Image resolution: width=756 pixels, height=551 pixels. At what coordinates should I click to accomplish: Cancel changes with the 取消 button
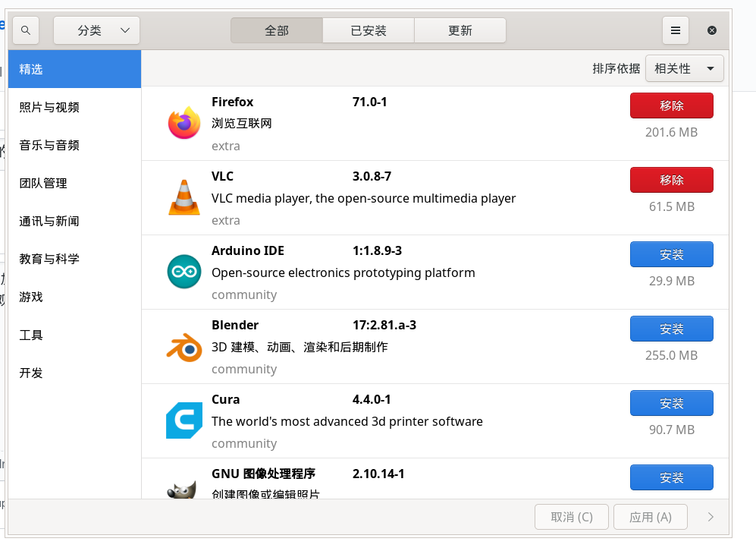[571, 517]
